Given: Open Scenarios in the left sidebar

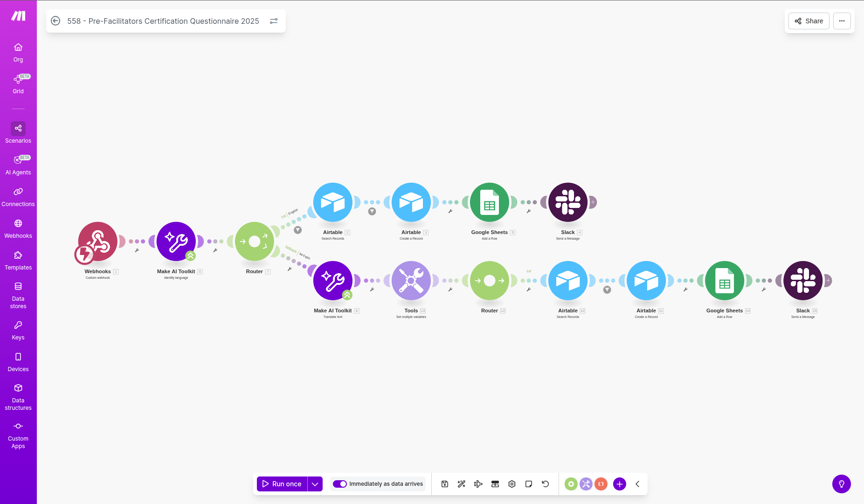Looking at the screenshot, I should point(18,133).
